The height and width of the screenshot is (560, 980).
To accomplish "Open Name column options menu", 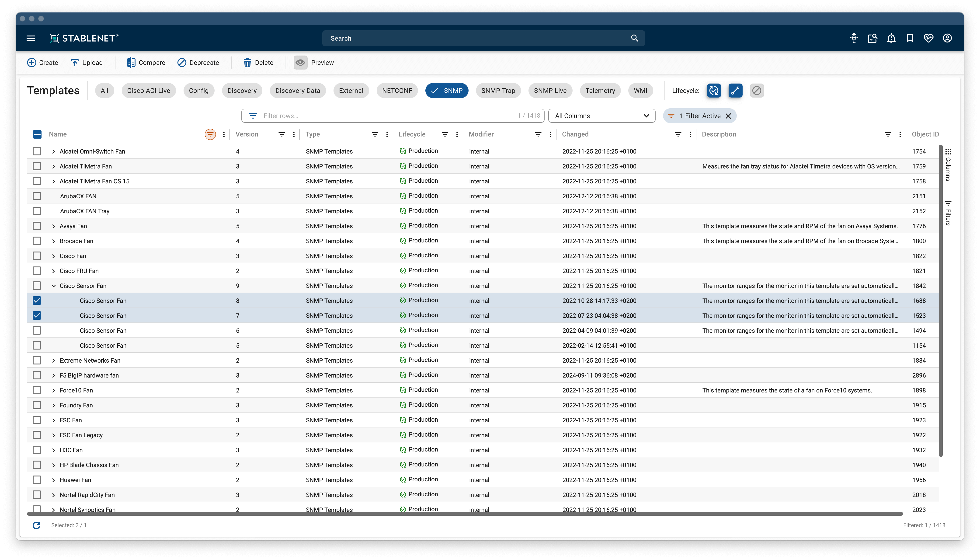I will pyautogui.click(x=224, y=134).
